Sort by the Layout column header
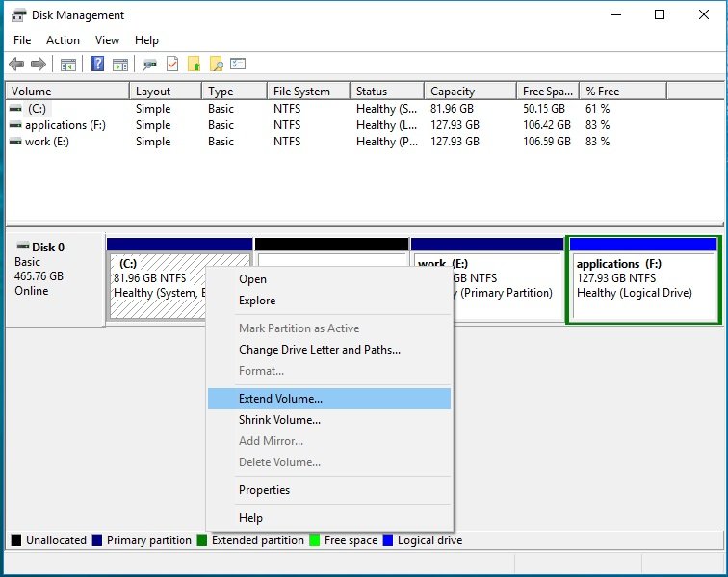 point(166,92)
